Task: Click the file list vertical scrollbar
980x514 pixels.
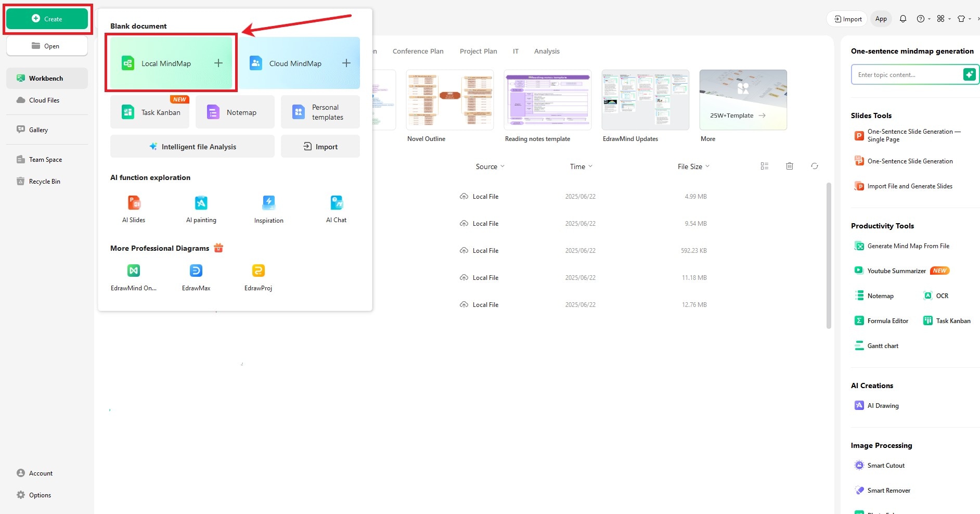Action: (829, 255)
